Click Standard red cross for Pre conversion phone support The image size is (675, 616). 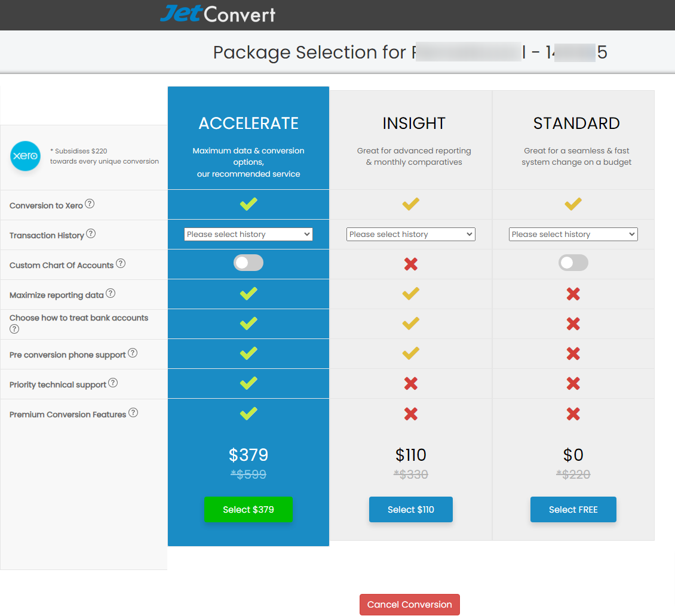pos(573,353)
